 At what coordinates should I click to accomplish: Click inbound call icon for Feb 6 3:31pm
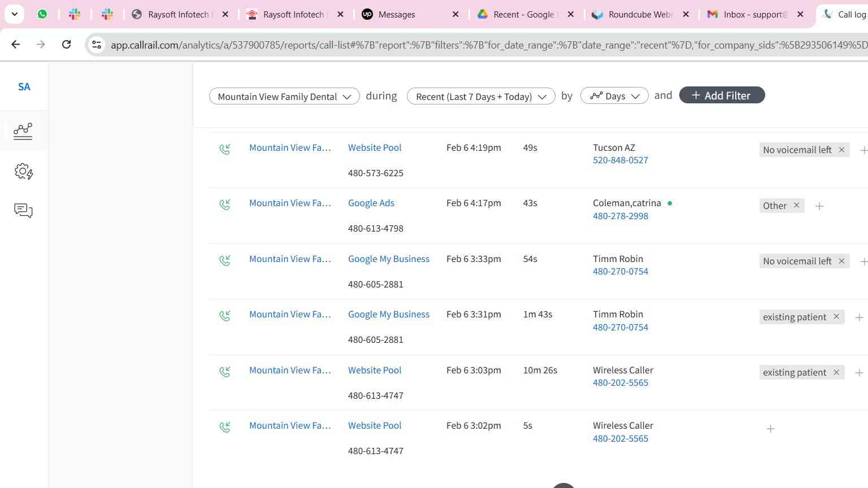click(x=225, y=316)
